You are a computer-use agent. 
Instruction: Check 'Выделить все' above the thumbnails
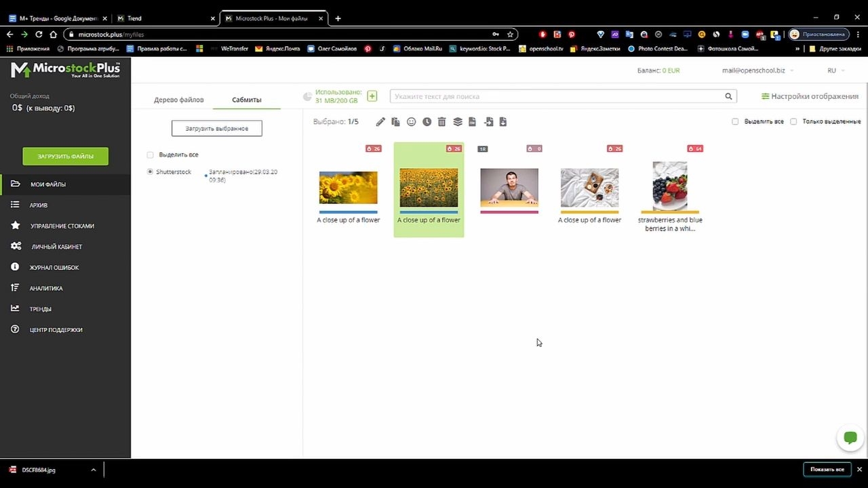[735, 122]
